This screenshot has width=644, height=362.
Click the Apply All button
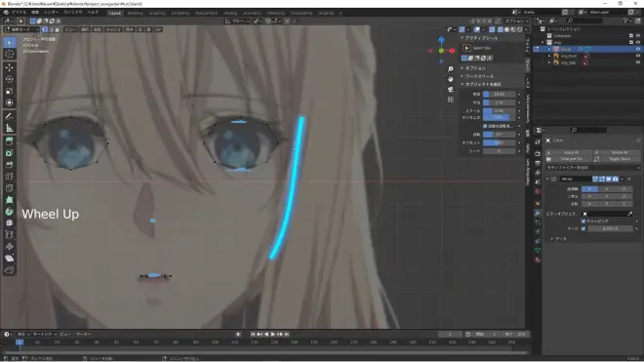(x=571, y=152)
